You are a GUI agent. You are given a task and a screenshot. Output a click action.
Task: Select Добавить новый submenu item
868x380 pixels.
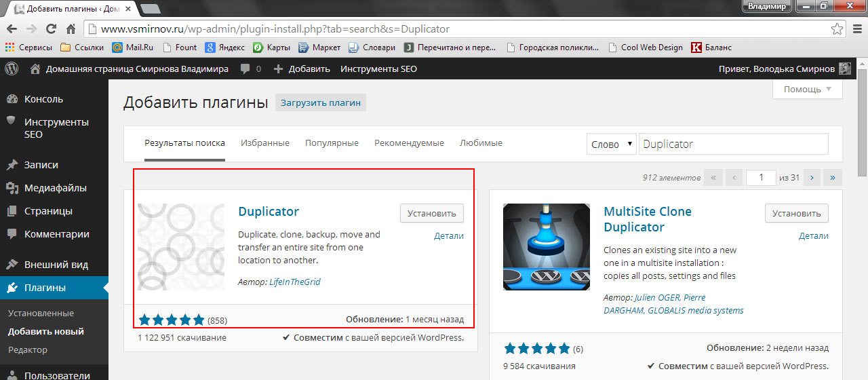click(x=46, y=332)
